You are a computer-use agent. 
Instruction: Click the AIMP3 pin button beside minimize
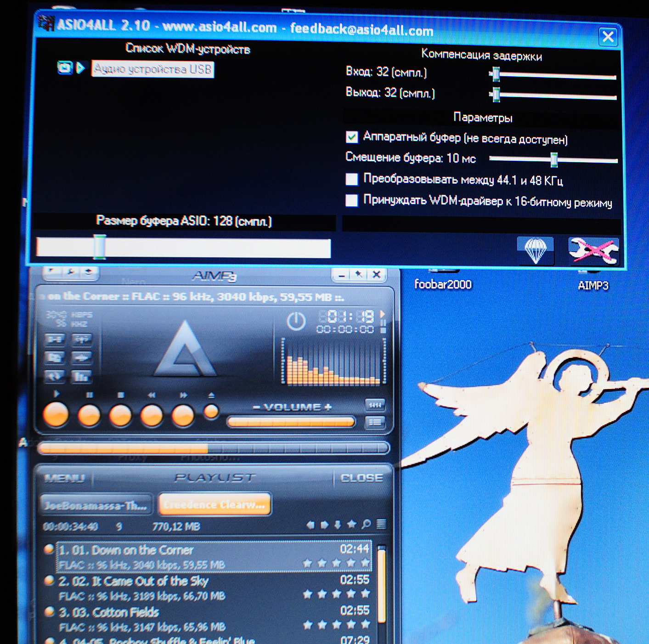(x=358, y=275)
